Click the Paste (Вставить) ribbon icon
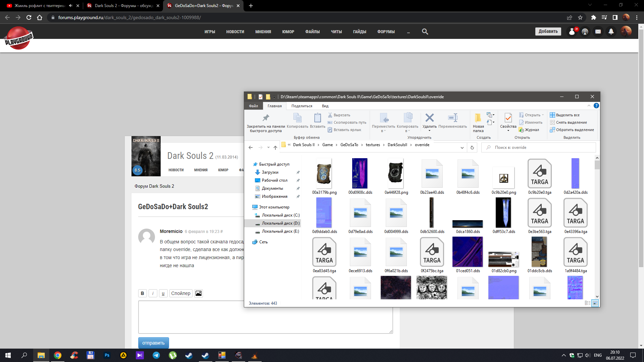 point(317,118)
